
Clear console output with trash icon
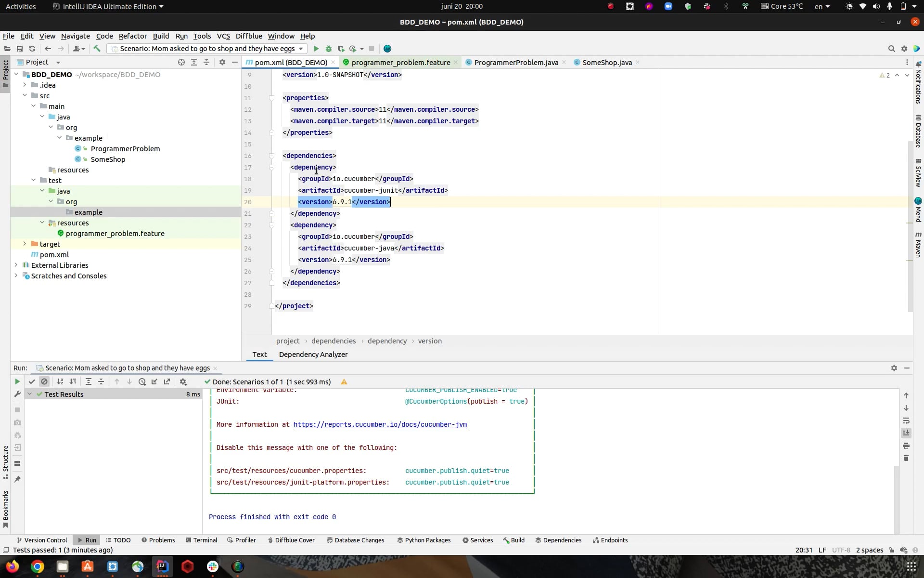coord(907,458)
